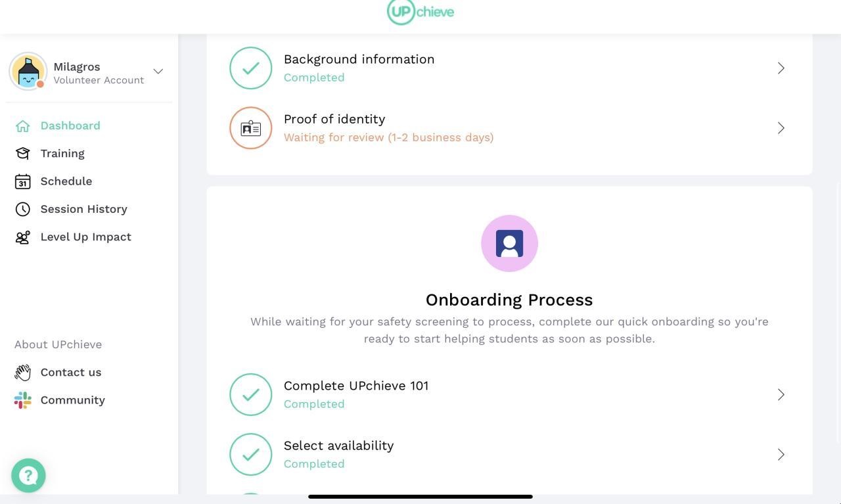Click the Training graduation cap icon
The width and height of the screenshot is (841, 504).
(x=23, y=154)
